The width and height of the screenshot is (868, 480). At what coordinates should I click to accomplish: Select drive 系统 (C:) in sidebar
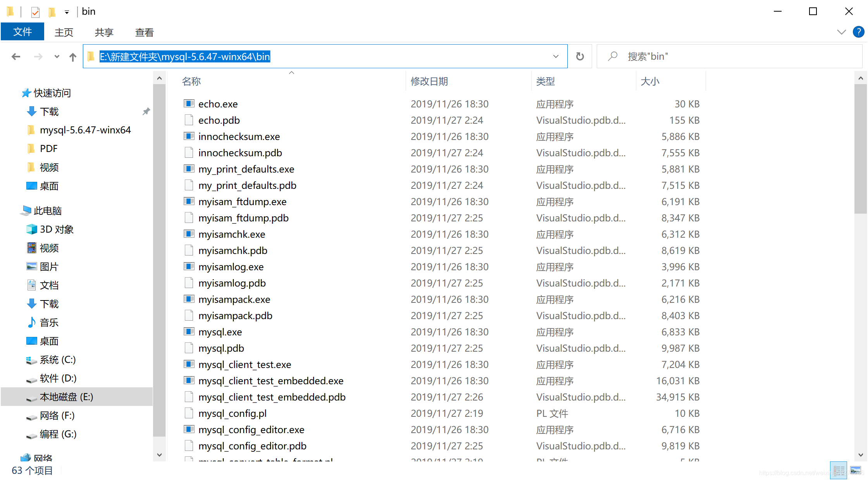(x=58, y=360)
